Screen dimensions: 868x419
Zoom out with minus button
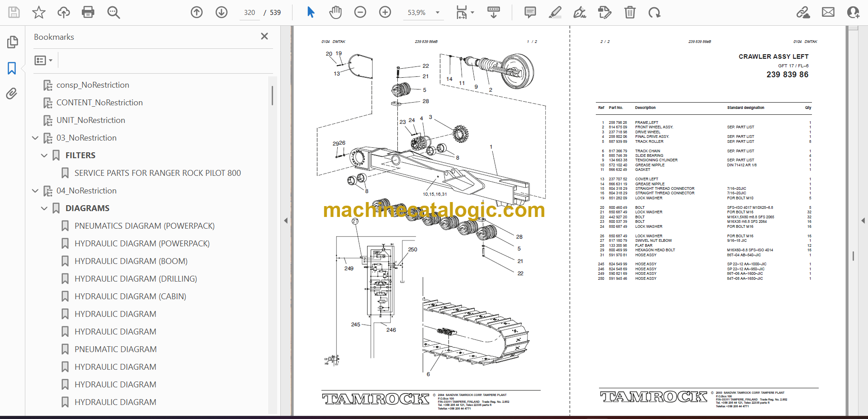[x=360, y=12]
